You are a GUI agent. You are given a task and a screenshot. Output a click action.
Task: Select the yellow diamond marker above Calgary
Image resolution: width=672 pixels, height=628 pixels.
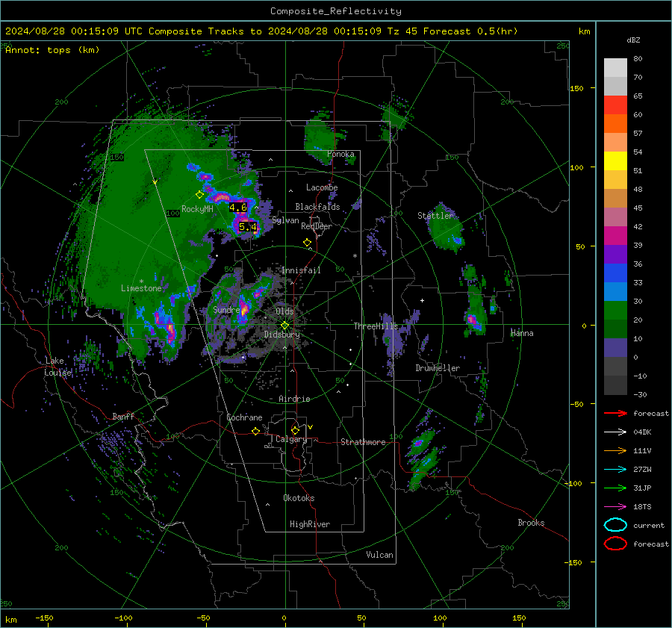click(295, 430)
